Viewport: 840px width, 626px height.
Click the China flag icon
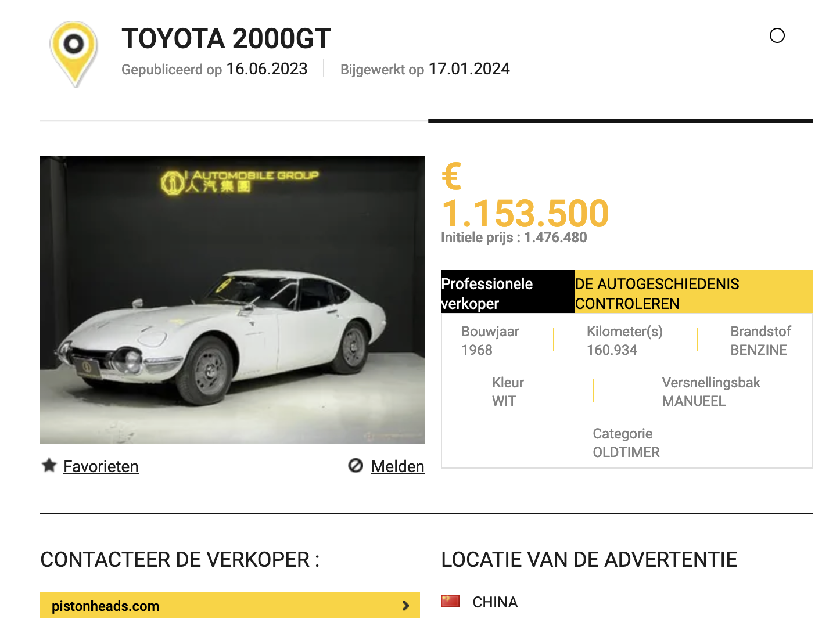[450, 601]
